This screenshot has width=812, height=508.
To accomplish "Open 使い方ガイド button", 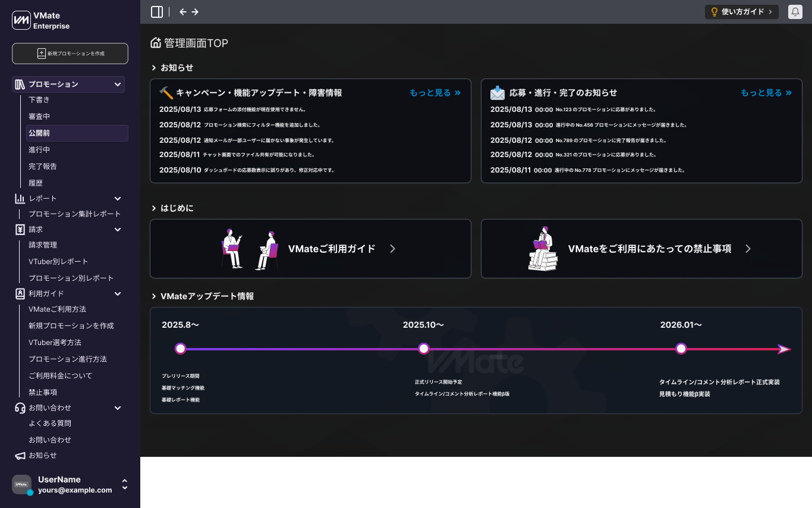I will [x=742, y=12].
